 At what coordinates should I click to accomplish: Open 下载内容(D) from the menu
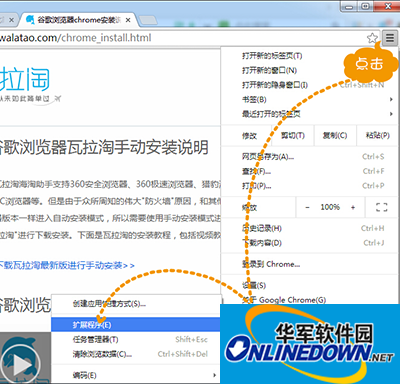click(309, 243)
